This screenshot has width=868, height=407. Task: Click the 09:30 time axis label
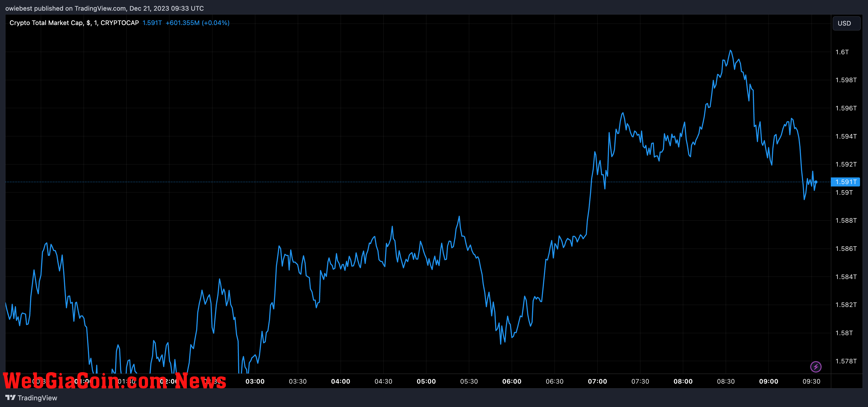pyautogui.click(x=811, y=381)
